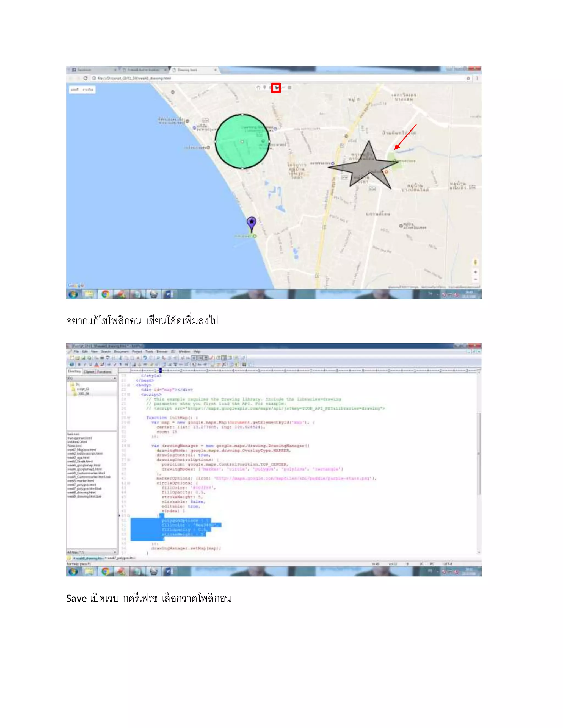The height and width of the screenshot is (728, 563).
Task: Switch to the Facebook browser tab
Action: coord(84,70)
